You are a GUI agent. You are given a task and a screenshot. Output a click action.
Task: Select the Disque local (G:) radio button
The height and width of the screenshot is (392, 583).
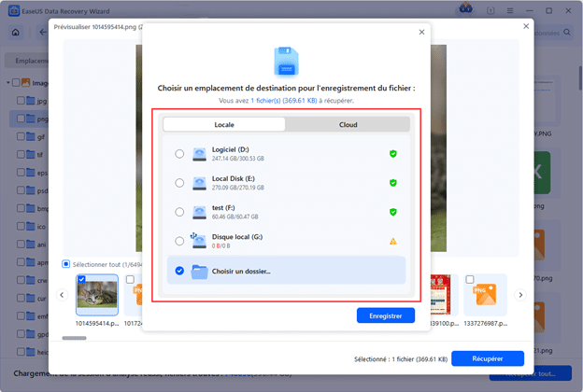[x=179, y=241]
